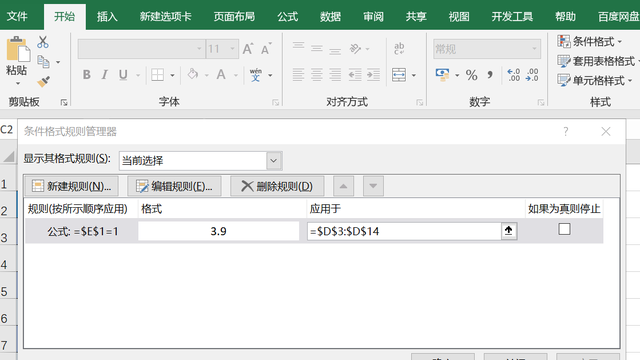Open the 条件格式 dropdown

[x=590, y=41]
